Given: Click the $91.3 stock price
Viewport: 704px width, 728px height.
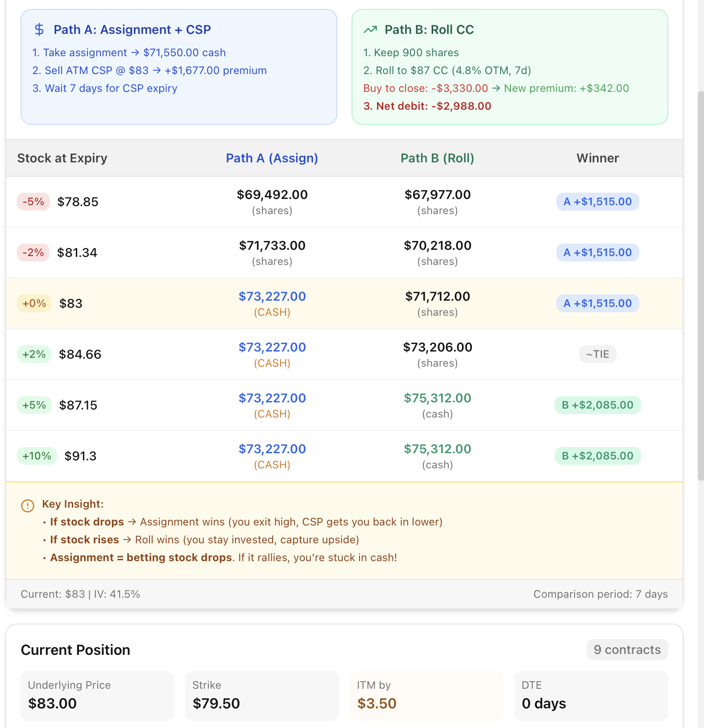Looking at the screenshot, I should point(80,456).
